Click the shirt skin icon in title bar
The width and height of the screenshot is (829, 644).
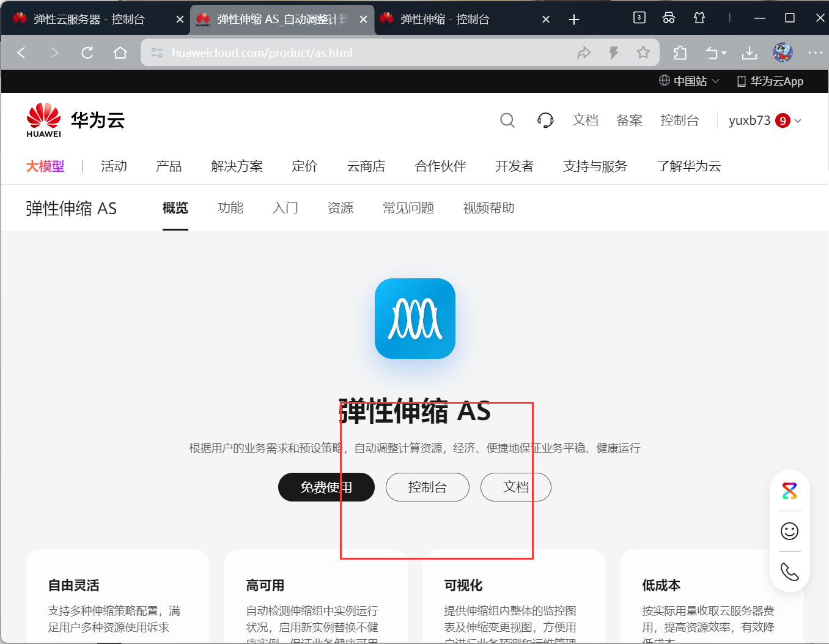[x=699, y=18]
